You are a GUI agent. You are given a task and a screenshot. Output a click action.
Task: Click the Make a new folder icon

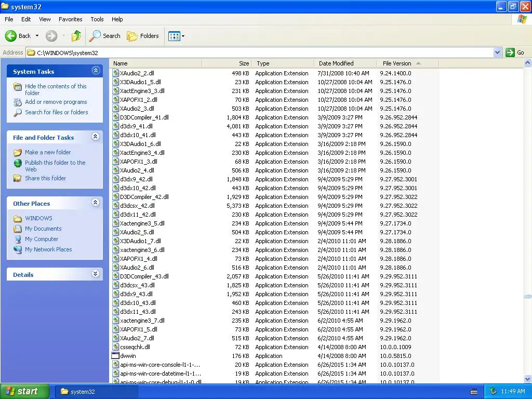tap(18, 152)
